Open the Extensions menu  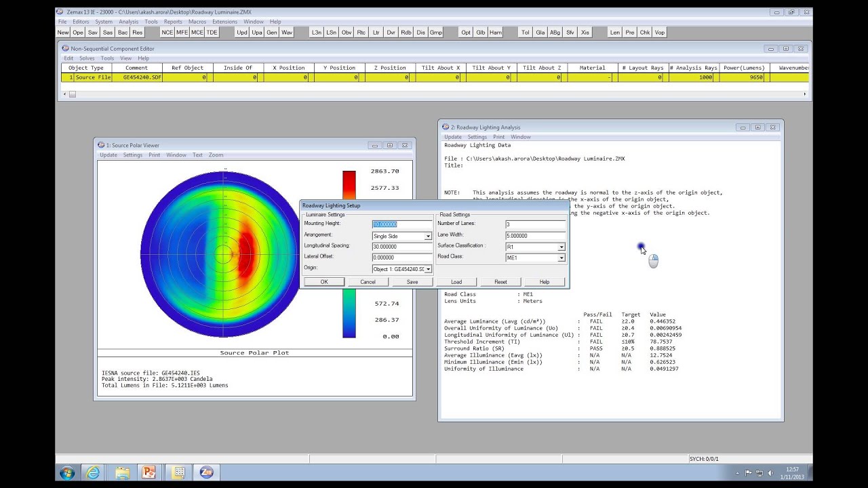click(225, 22)
